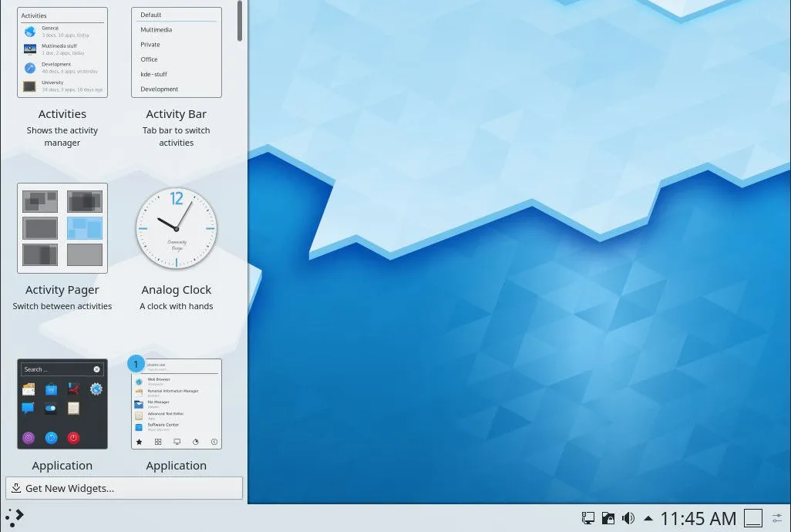Open the KDE application launcher icon

[x=14, y=517]
